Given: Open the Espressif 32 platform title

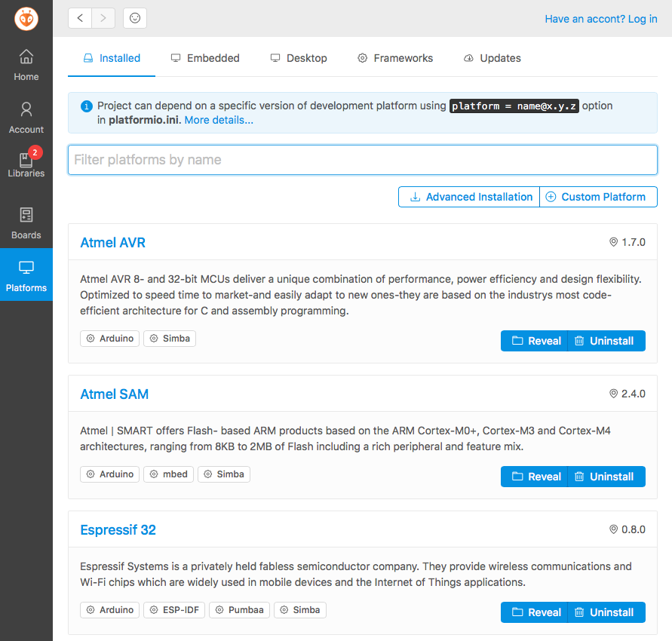Looking at the screenshot, I should (x=118, y=530).
